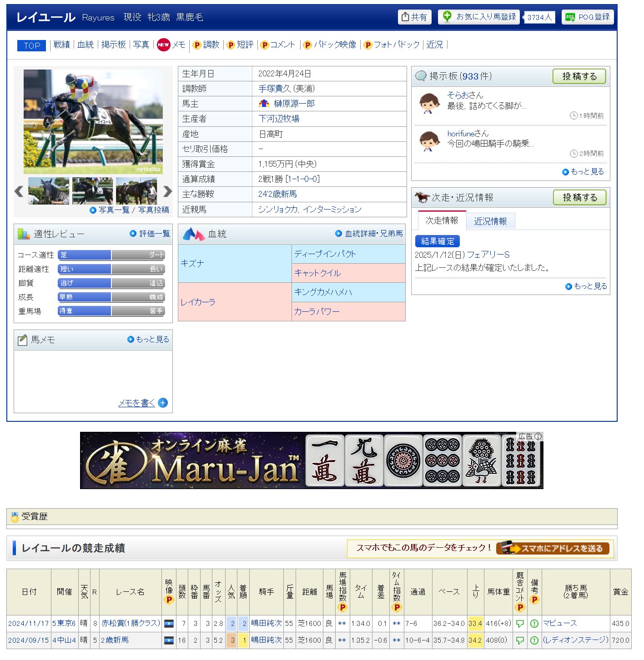Open the NEW メモ tab
The height and width of the screenshot is (660, 644).
click(x=171, y=45)
